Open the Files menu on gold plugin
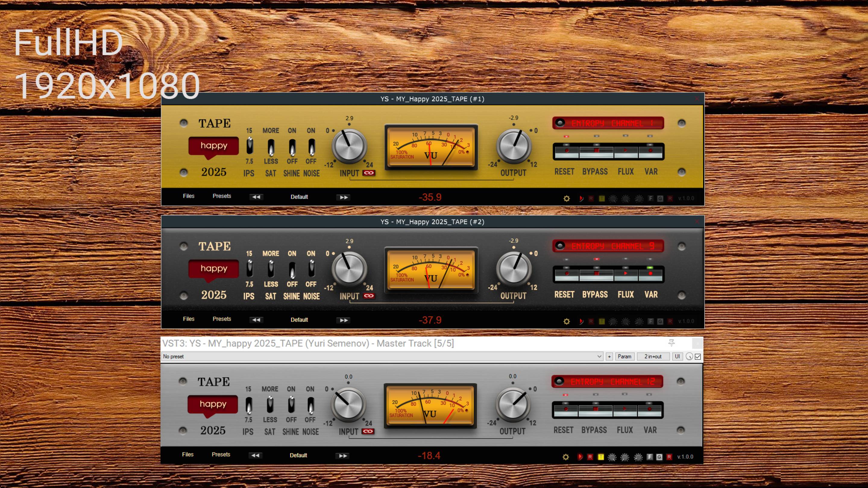 click(188, 196)
